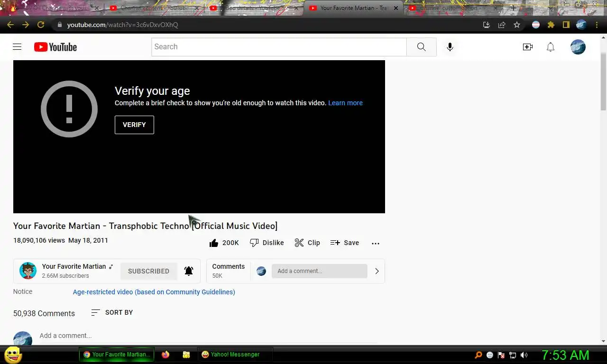607x364 pixels.
Task: Start voice search with microphone icon
Action: 450,47
